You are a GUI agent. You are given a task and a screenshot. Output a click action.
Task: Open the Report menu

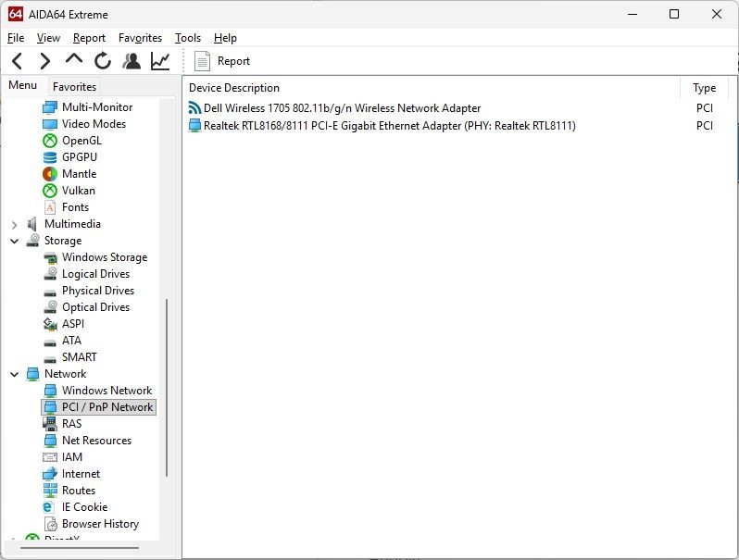(x=89, y=38)
